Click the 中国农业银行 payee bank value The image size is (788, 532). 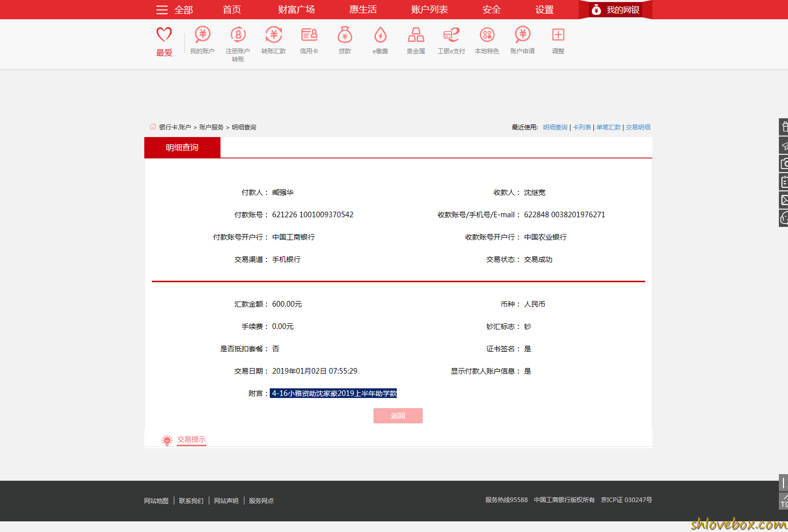coord(545,237)
